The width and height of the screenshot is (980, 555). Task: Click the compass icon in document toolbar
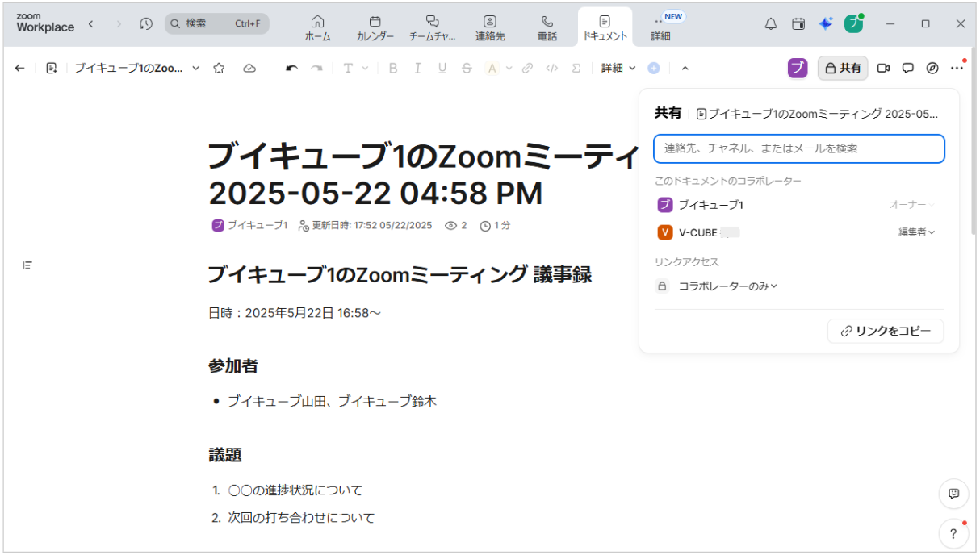932,69
